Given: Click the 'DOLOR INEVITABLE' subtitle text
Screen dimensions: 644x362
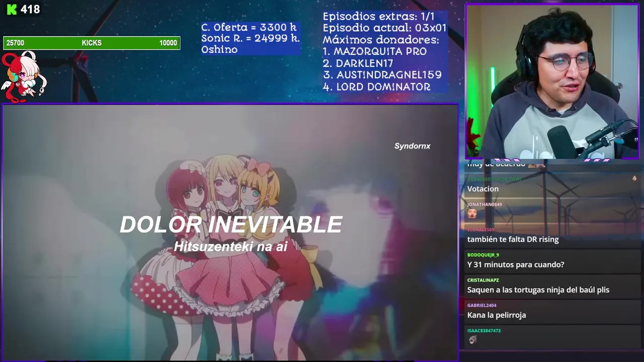Looking at the screenshot, I should (231, 225).
